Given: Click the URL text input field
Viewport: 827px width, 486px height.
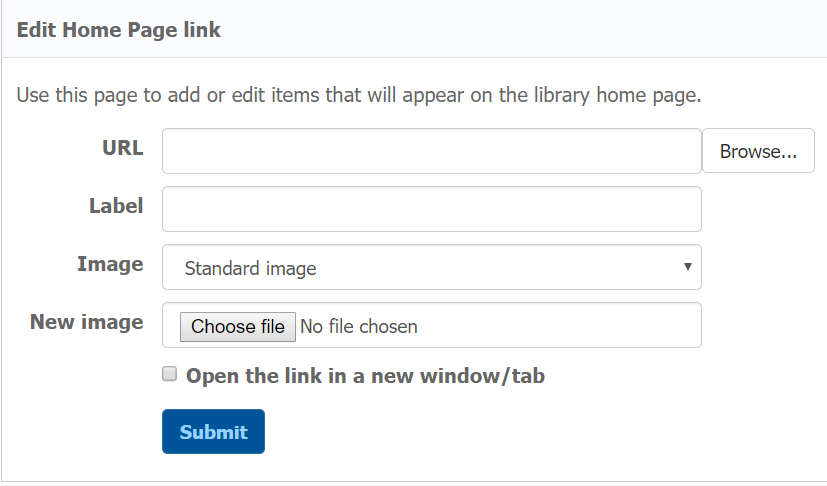Looking at the screenshot, I should point(431,151).
